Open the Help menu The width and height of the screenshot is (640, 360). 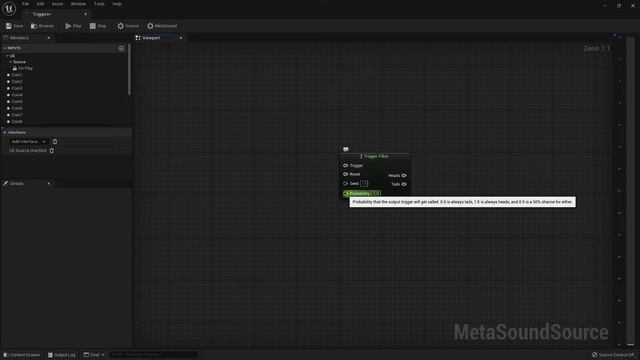[x=117, y=4]
